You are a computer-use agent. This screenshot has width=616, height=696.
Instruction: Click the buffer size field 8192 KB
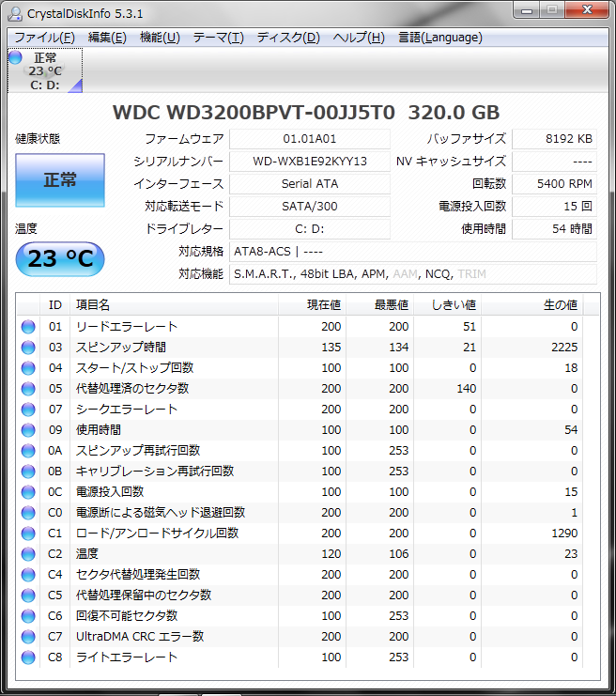point(554,139)
